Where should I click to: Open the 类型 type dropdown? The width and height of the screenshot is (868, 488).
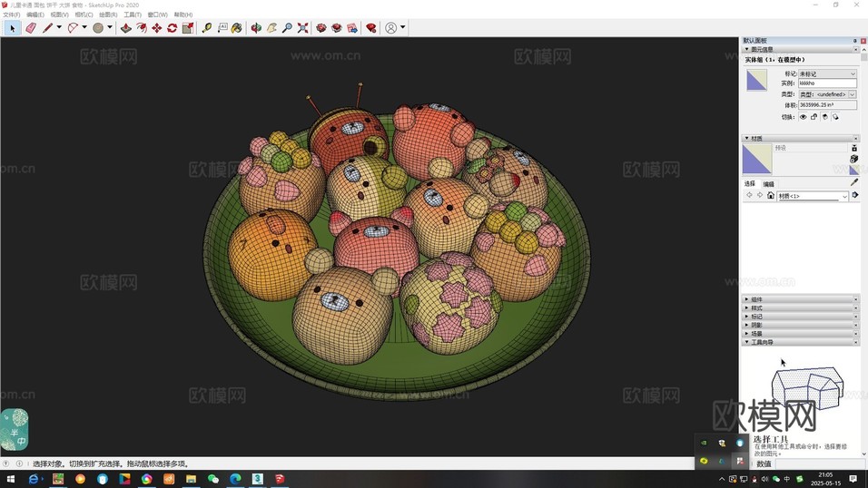pyautogui.click(x=827, y=94)
